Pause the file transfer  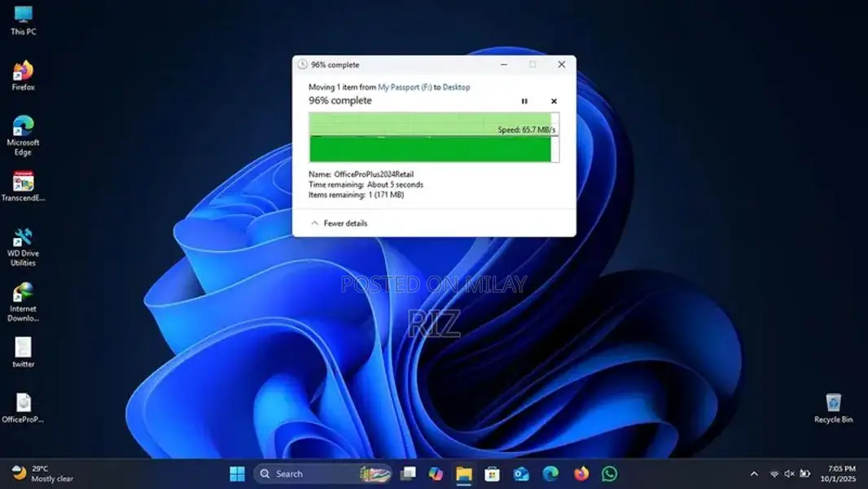[524, 101]
